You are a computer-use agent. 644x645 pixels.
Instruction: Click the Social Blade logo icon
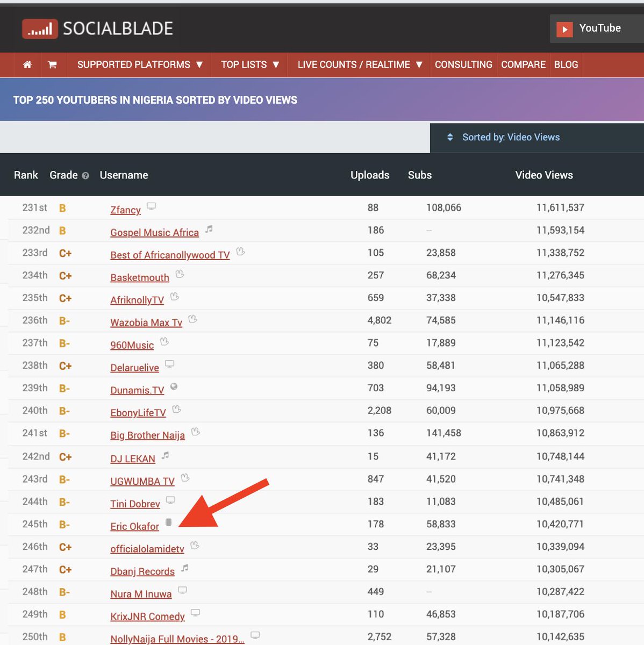coord(39,29)
